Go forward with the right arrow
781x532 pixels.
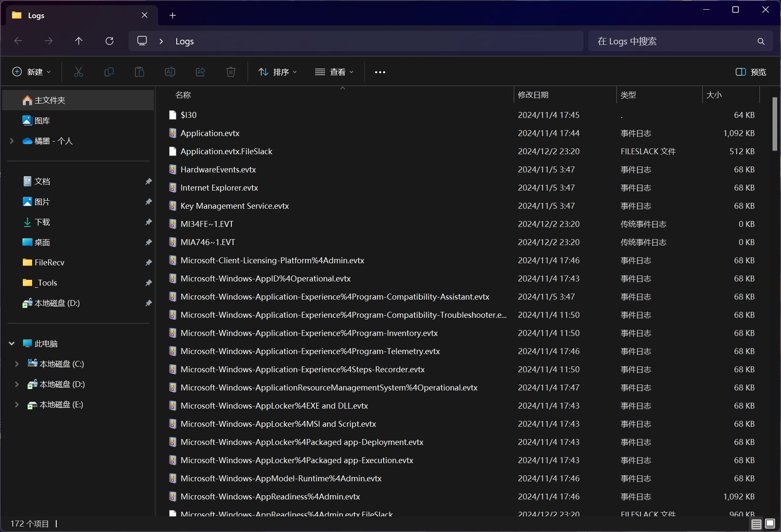[49, 41]
